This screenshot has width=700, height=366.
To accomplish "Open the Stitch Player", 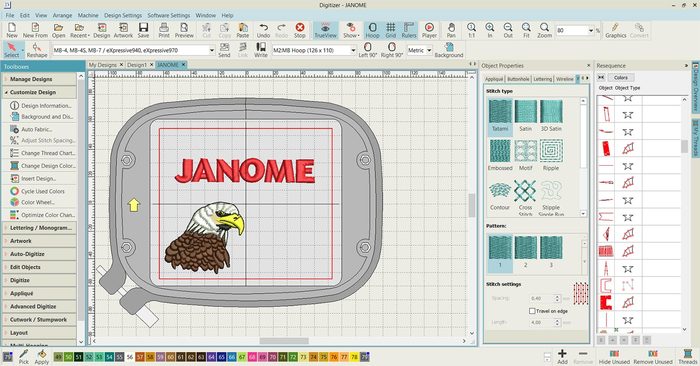I will [429, 30].
